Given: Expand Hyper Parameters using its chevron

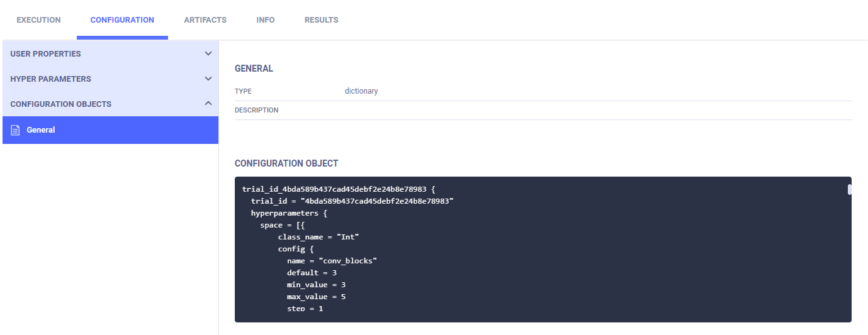Looking at the screenshot, I should [x=208, y=79].
